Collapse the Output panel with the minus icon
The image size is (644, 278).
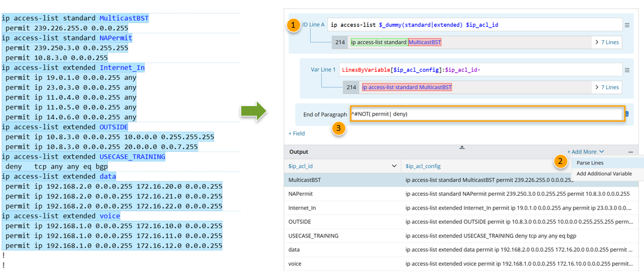pos(631,152)
